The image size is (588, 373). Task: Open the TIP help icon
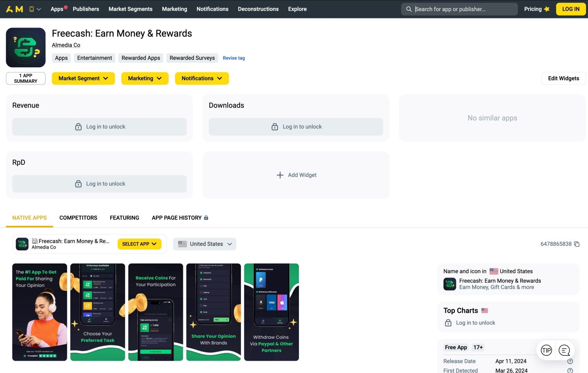coord(546,350)
